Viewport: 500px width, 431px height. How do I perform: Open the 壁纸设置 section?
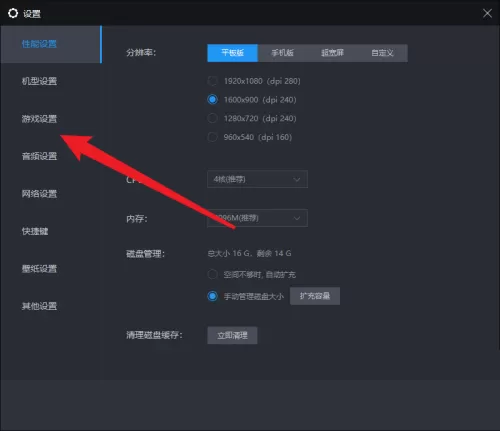[39, 269]
